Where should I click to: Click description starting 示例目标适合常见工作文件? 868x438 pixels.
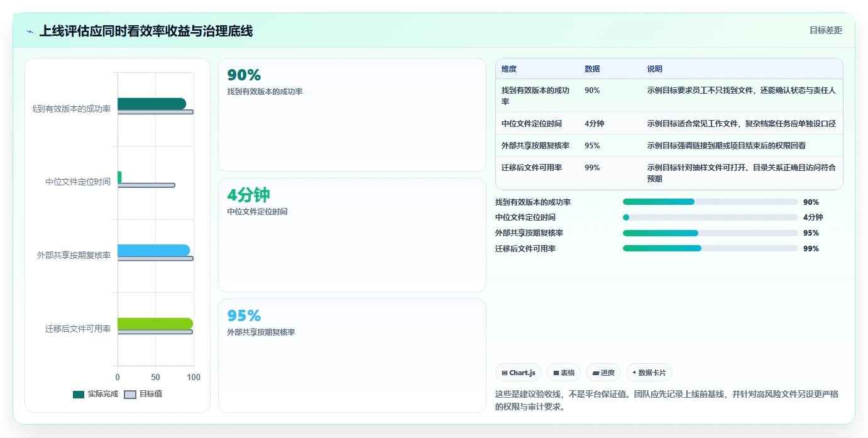point(742,124)
